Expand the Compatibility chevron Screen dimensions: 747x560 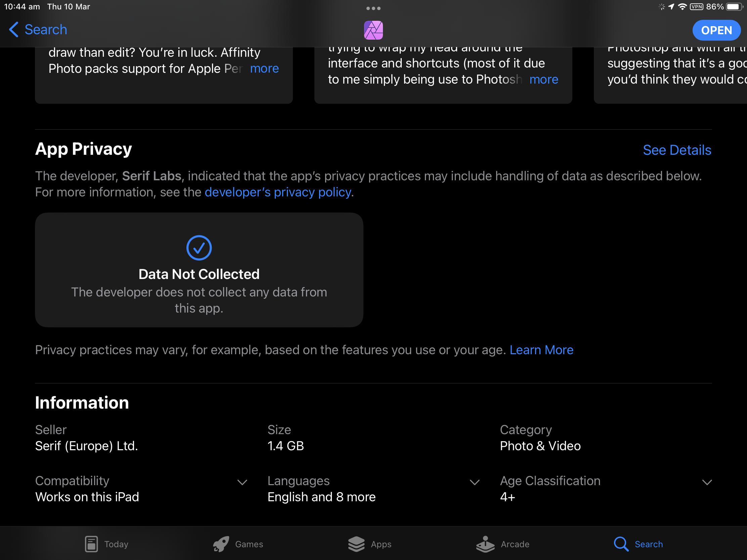(x=242, y=482)
